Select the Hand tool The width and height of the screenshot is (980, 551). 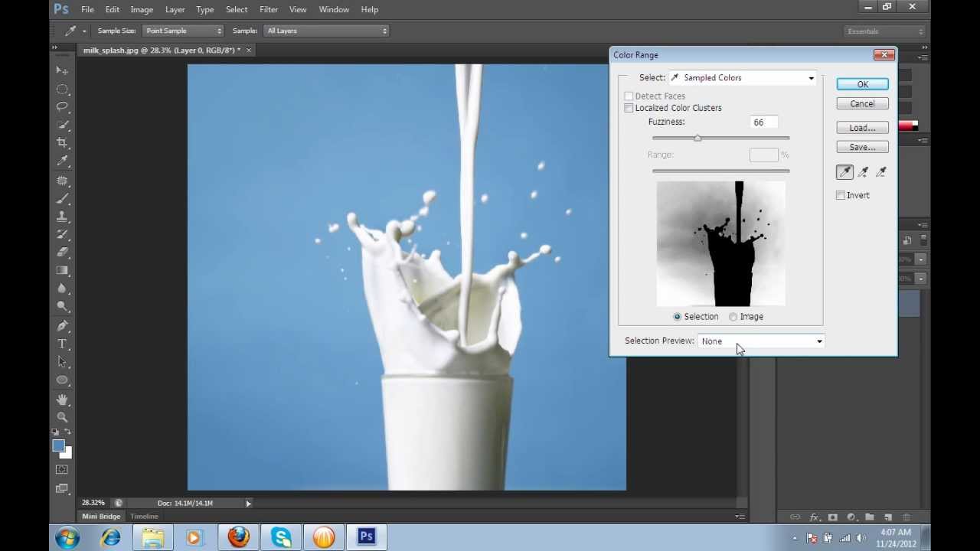[x=62, y=398]
